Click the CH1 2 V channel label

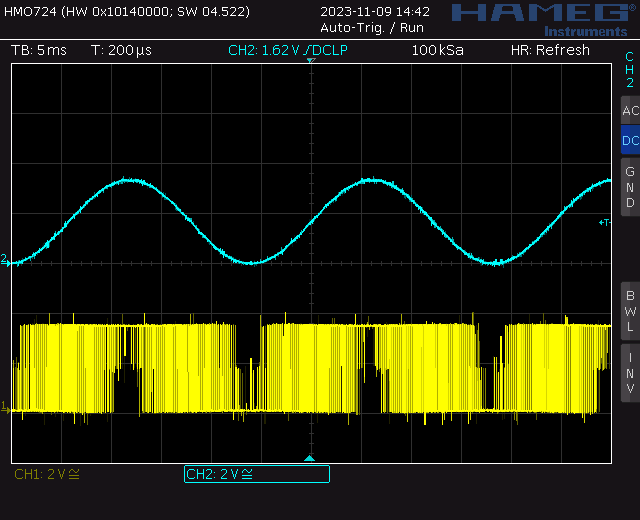(x=47, y=474)
